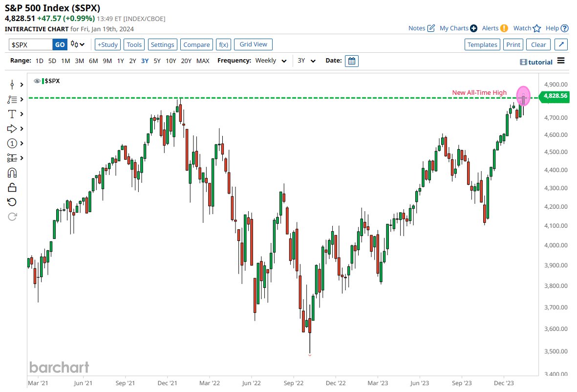Select the 6M range

coord(93,61)
